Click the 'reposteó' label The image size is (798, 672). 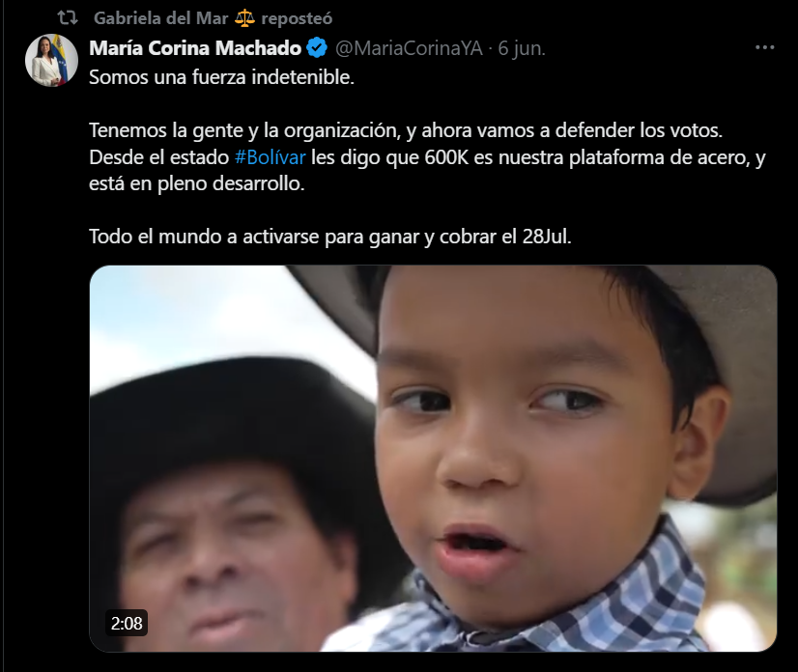pyautogui.click(x=297, y=18)
